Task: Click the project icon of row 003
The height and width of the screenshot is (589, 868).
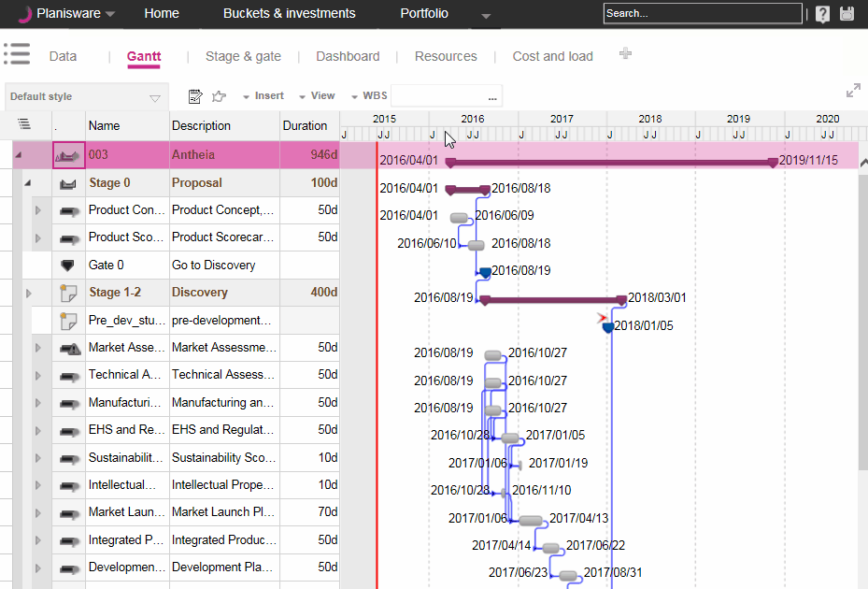Action: click(x=68, y=156)
